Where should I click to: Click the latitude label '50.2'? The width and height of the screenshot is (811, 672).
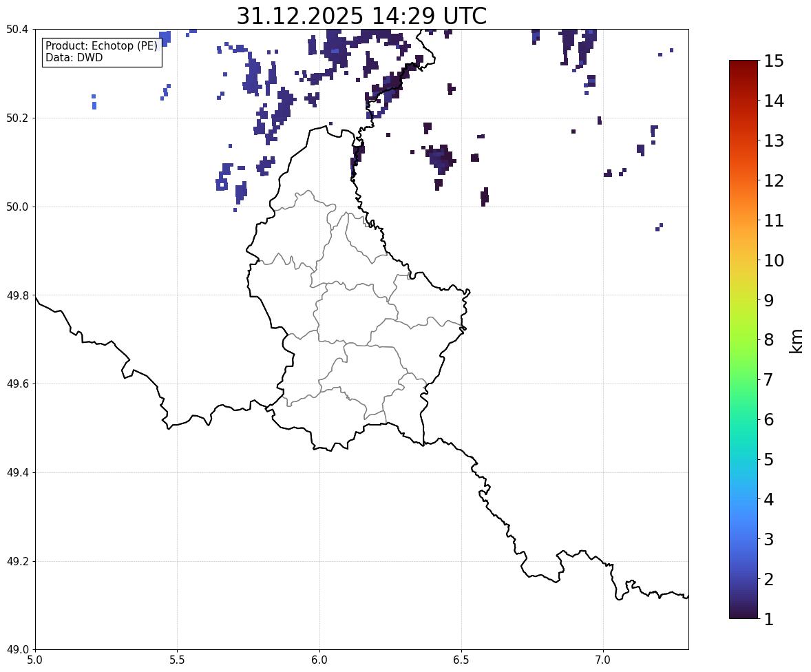17,118
